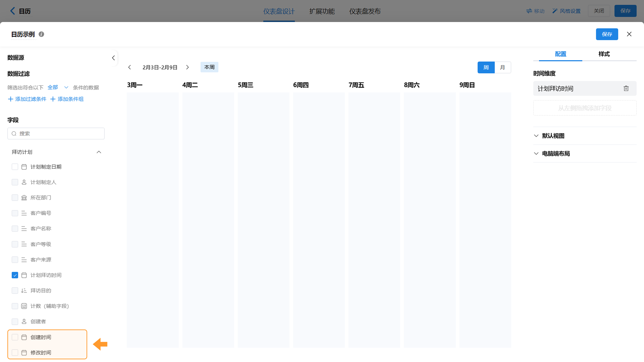This screenshot has height=362, width=644.
Task: Check the 客户来源 checkbox
Action: pyautogui.click(x=15, y=260)
